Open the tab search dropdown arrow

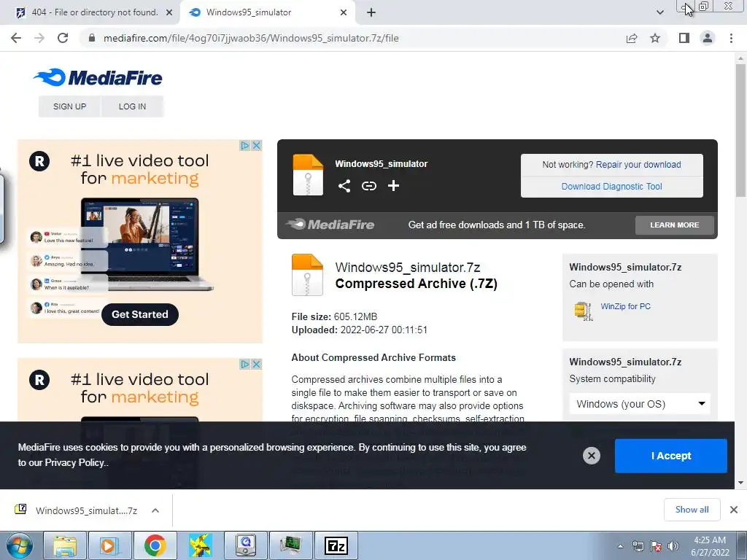click(659, 12)
